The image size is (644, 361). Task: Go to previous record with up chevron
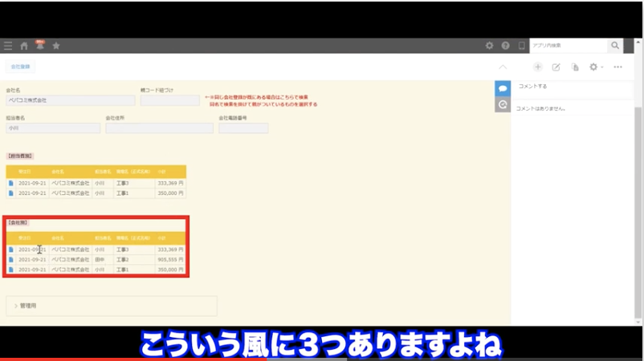tap(503, 67)
